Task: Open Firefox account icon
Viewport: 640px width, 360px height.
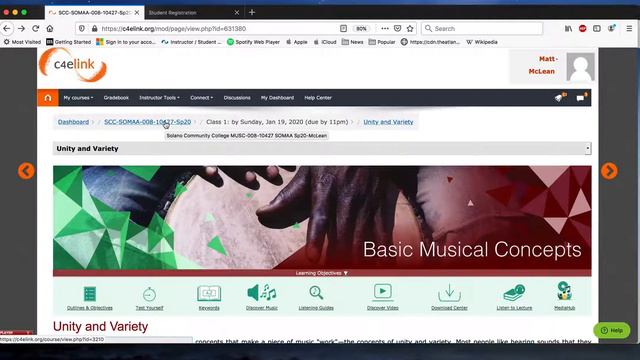Action: pos(611,29)
